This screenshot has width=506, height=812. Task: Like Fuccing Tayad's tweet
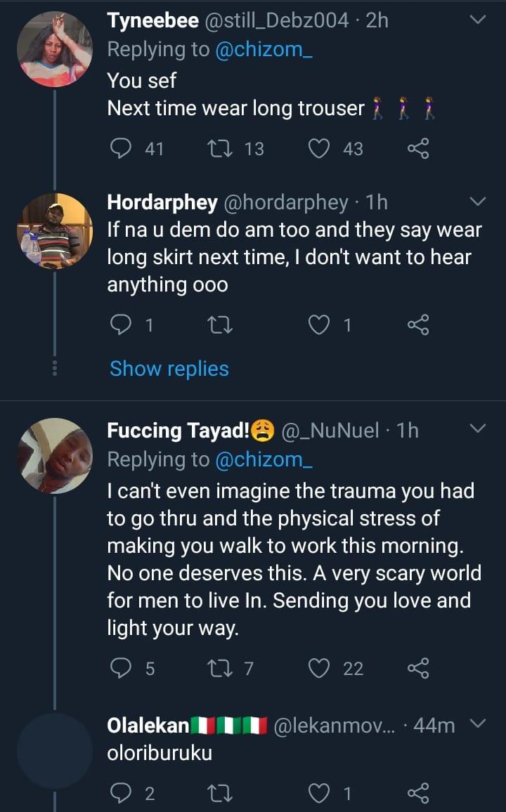pos(320,668)
